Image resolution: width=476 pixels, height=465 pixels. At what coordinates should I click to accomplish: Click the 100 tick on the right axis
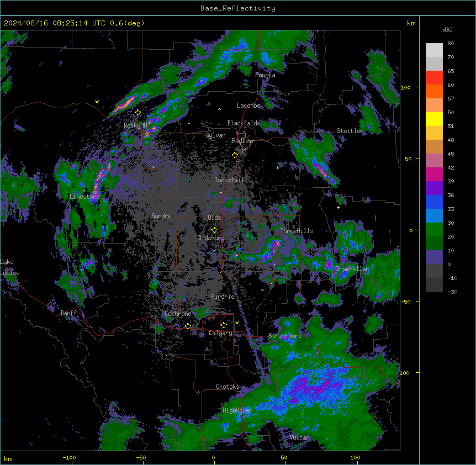tap(405, 87)
